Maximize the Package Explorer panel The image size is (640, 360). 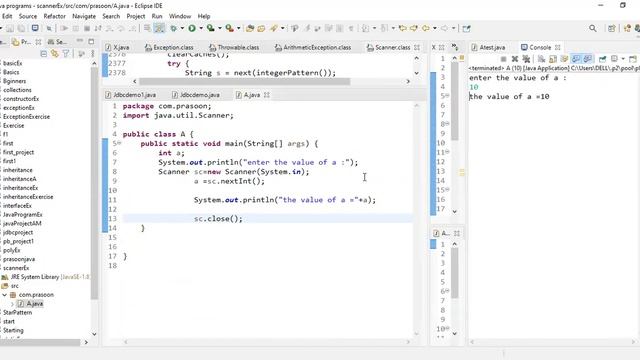tap(91, 42)
